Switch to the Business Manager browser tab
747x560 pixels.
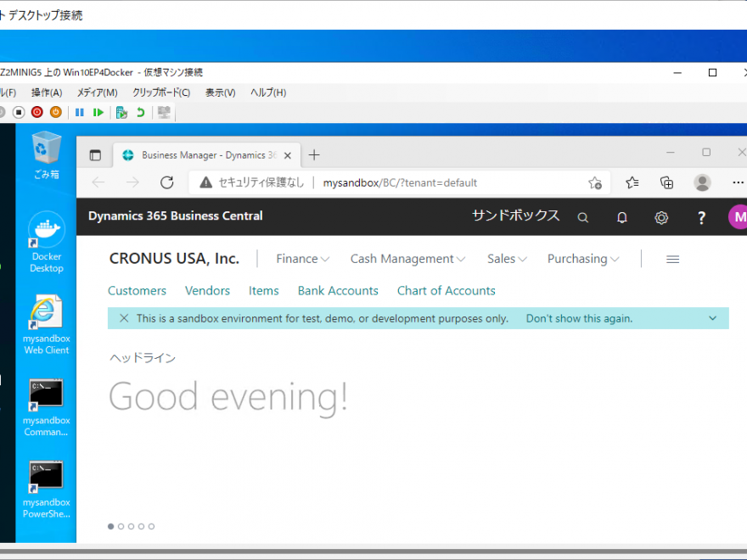[207, 155]
